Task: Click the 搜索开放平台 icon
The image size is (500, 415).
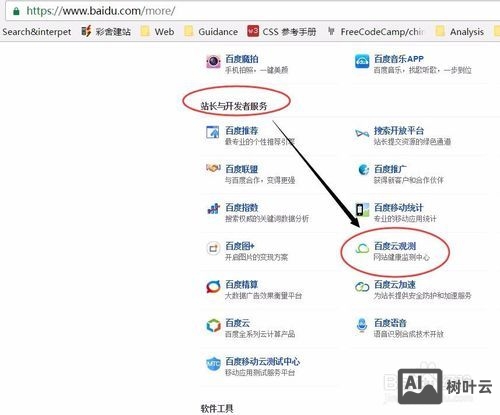Action: [362, 134]
